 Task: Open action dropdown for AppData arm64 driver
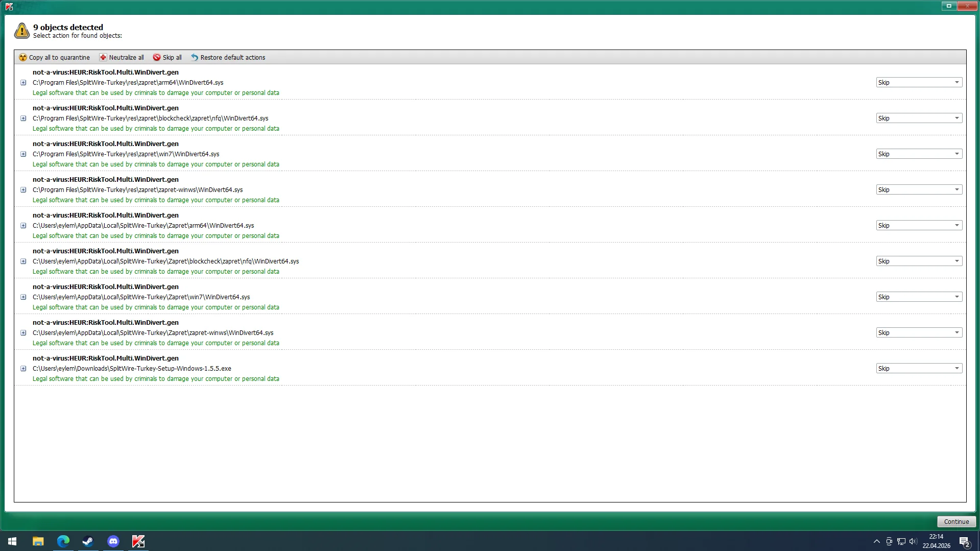919,225
